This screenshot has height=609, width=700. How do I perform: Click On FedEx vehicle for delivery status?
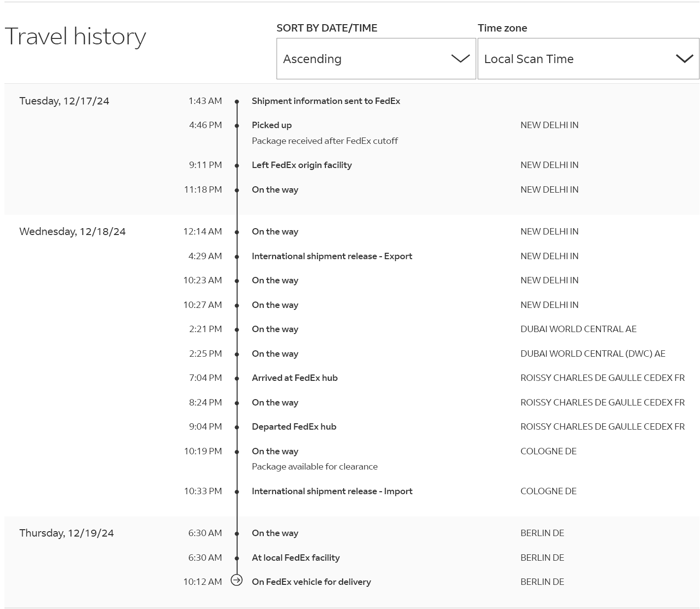click(311, 582)
